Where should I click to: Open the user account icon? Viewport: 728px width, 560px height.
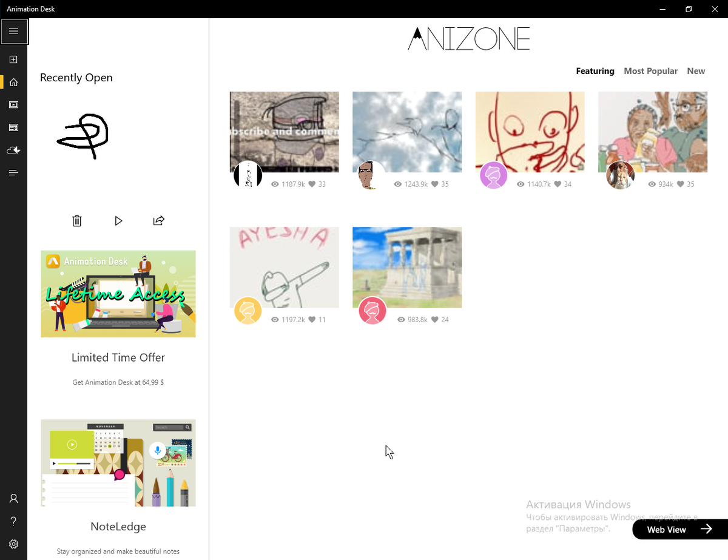(x=13, y=499)
